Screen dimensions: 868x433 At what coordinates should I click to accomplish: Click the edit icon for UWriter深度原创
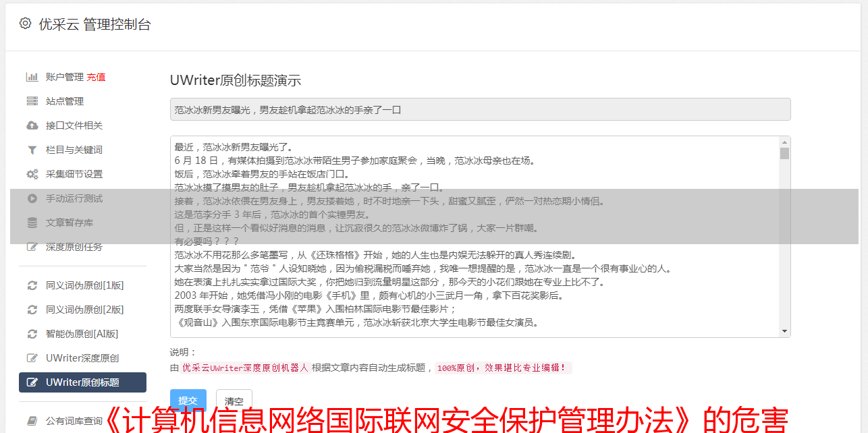[x=32, y=358]
